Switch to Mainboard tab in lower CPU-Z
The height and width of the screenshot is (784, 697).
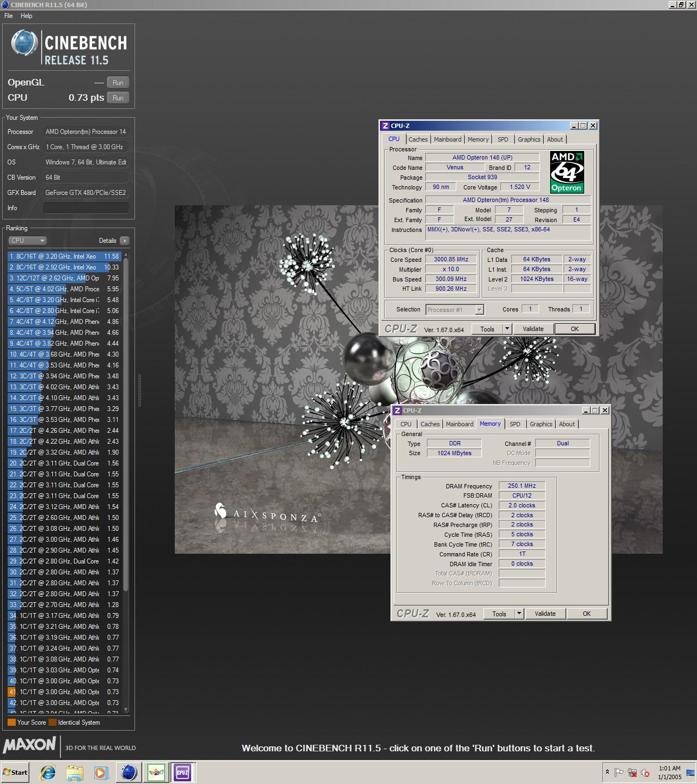click(x=460, y=424)
